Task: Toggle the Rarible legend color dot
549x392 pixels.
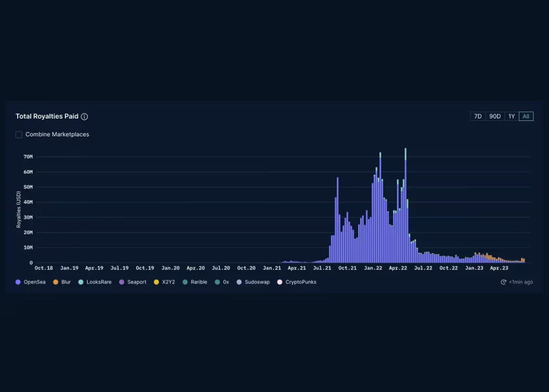Action: click(185, 282)
